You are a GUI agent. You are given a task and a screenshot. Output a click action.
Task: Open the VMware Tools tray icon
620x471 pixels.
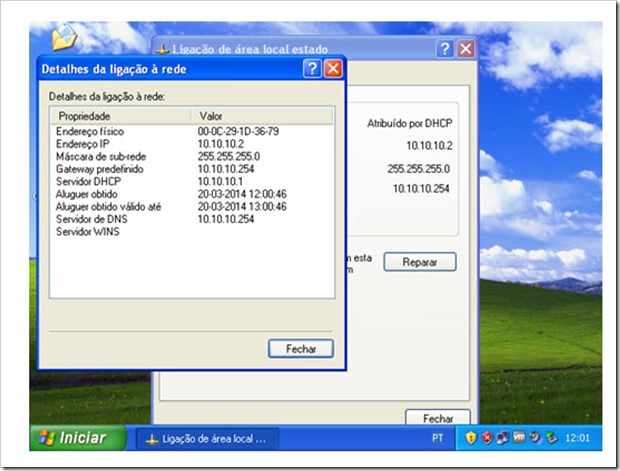click(519, 437)
